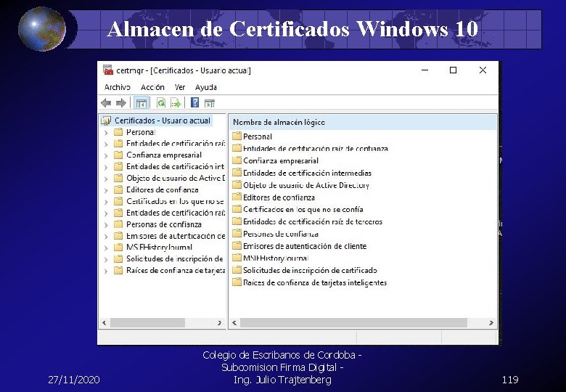
Task: Click the Editores de confianza folder icon in right pane
Action: pyautogui.click(x=237, y=197)
